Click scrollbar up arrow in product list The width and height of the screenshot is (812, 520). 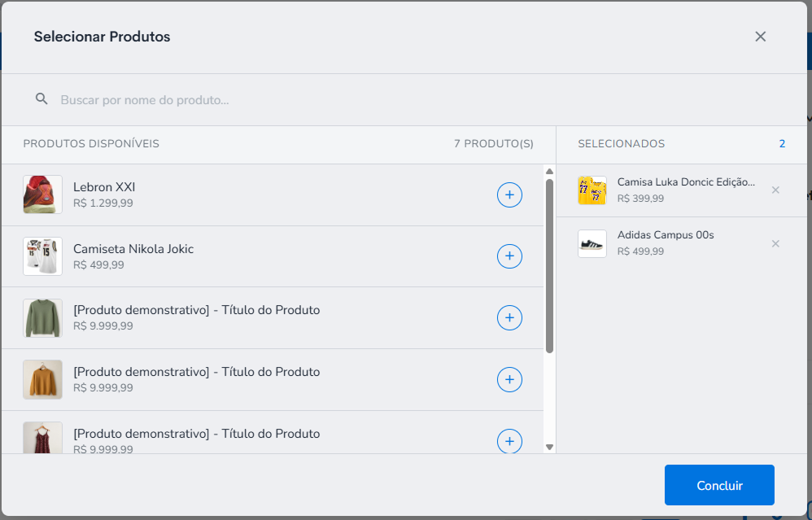coord(549,172)
